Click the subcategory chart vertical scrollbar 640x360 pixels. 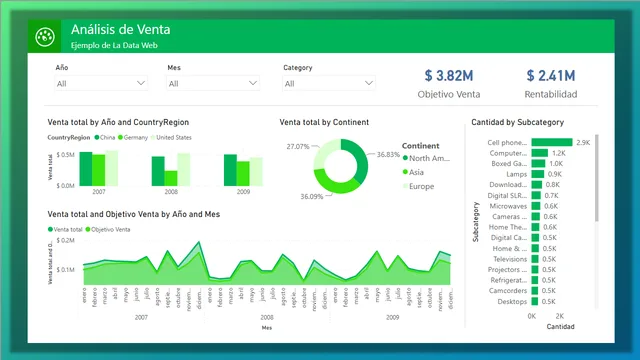click(x=597, y=178)
